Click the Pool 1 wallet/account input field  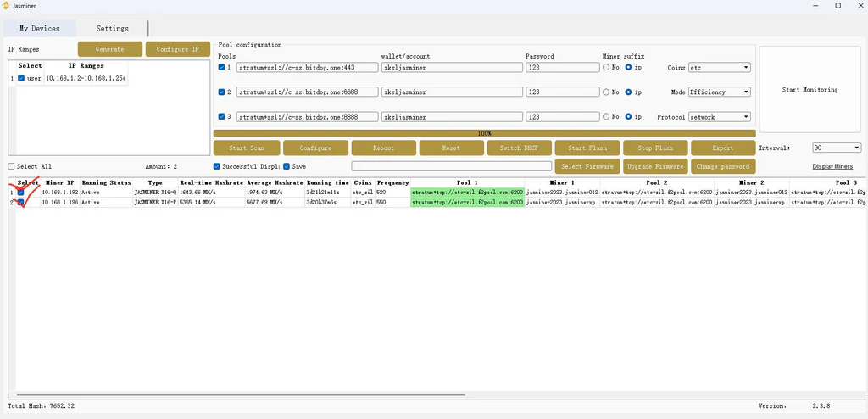tap(451, 67)
